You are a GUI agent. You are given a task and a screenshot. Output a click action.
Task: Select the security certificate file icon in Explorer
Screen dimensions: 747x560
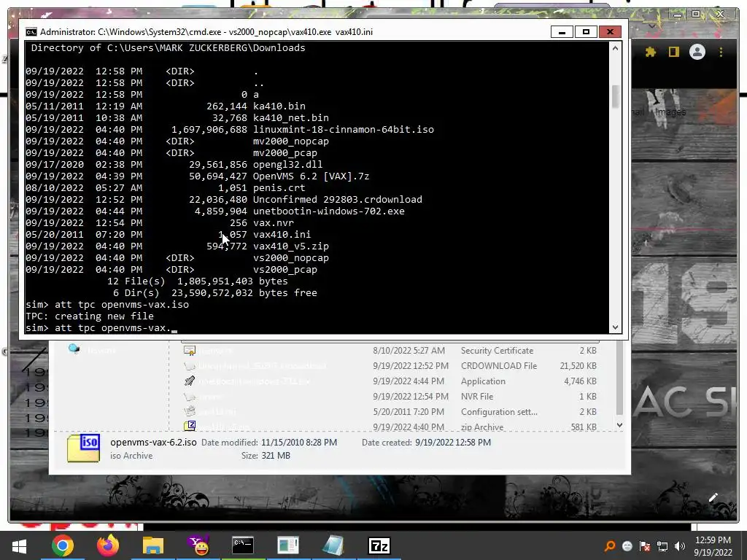tap(190, 351)
